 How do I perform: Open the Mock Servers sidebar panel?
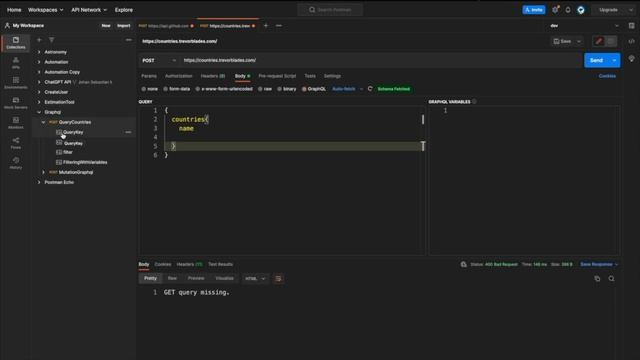point(16,103)
